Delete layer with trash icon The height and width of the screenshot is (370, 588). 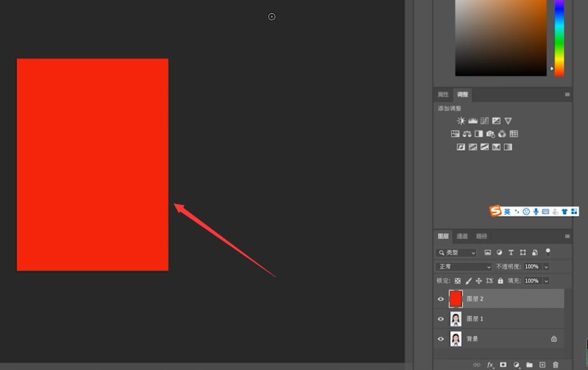pyautogui.click(x=555, y=364)
